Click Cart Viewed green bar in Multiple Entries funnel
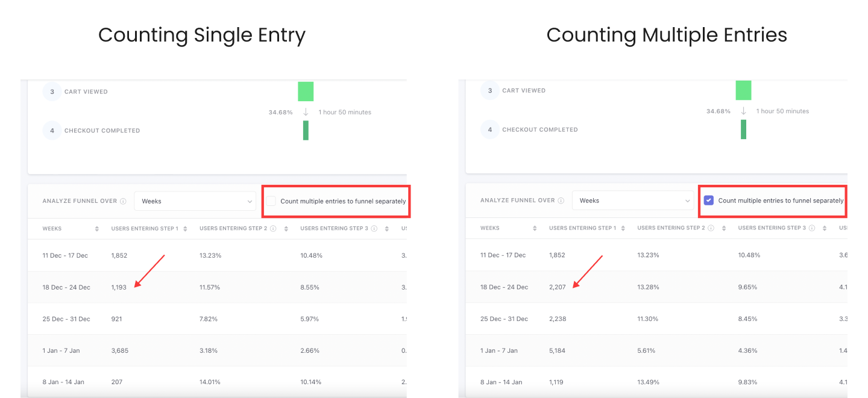868x398 pixels. (x=743, y=90)
